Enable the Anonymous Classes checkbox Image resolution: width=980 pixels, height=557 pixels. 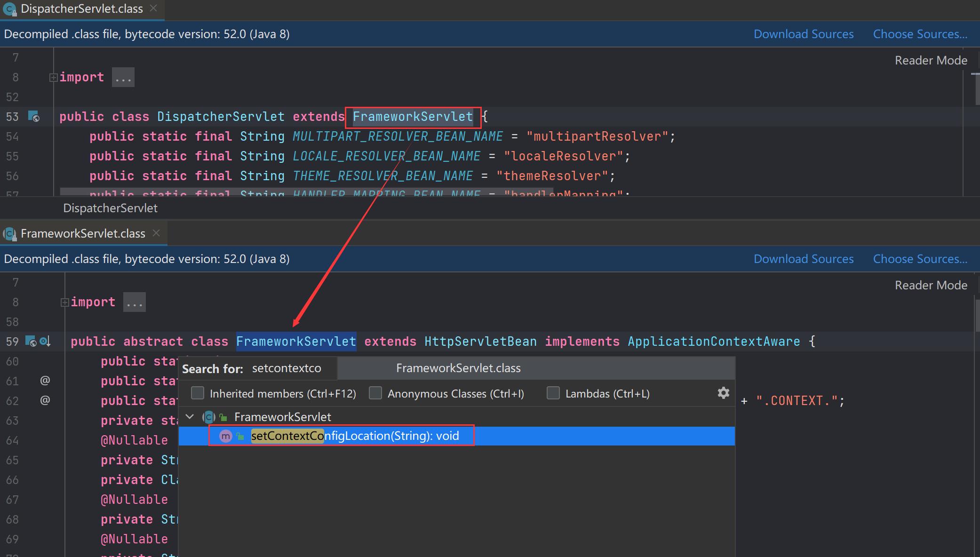point(375,393)
